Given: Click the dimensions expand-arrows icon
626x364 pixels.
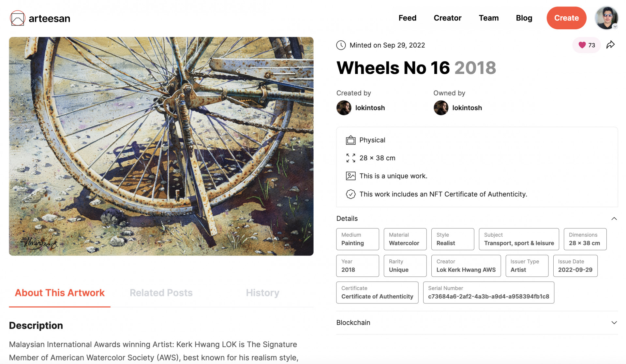Looking at the screenshot, I should coord(350,158).
